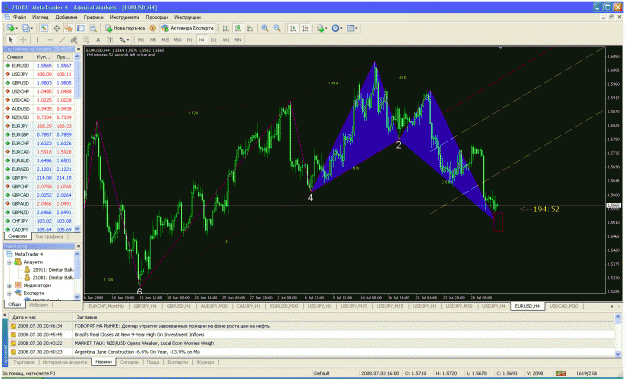Viewport: 625px width, 379px height.
Task: Expand the Индикатори tree node
Action: (9, 285)
